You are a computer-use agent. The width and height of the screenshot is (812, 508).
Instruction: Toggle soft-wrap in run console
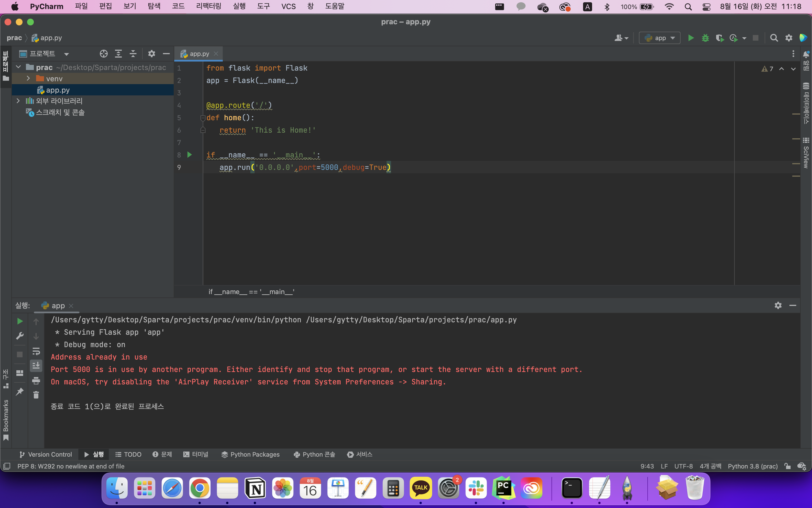pos(36,351)
